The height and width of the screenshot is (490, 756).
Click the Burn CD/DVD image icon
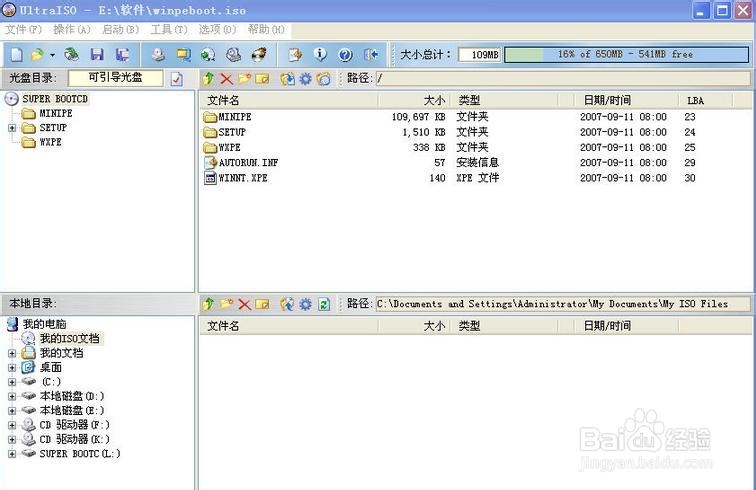259,54
